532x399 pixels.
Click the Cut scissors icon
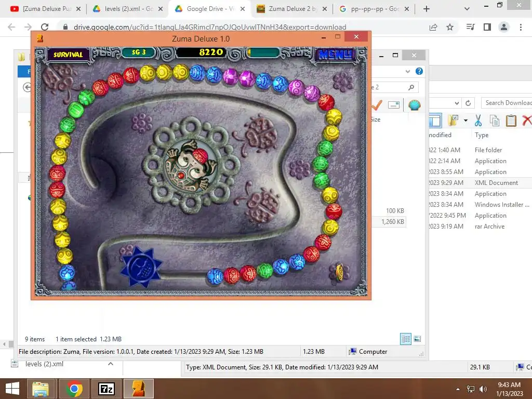(x=478, y=120)
